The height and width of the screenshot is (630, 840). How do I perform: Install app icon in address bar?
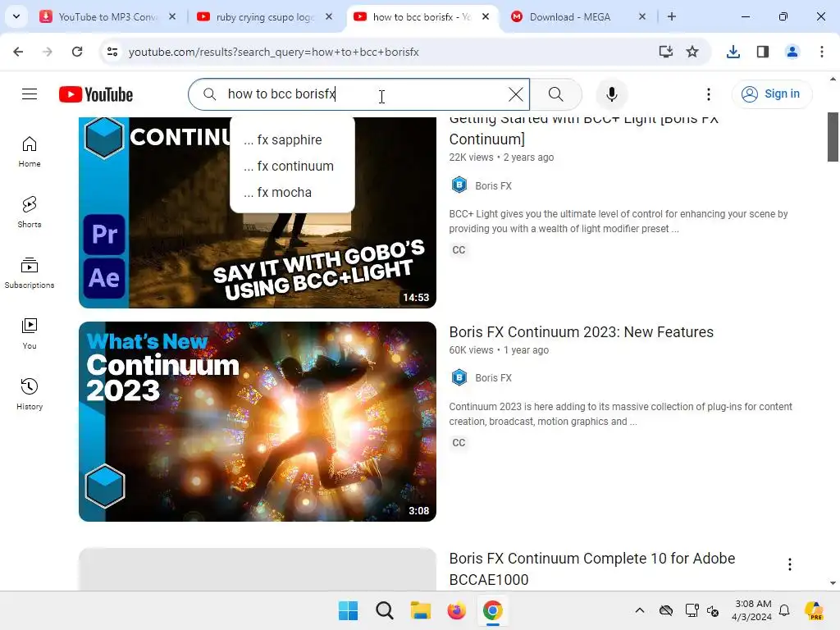coord(665,52)
